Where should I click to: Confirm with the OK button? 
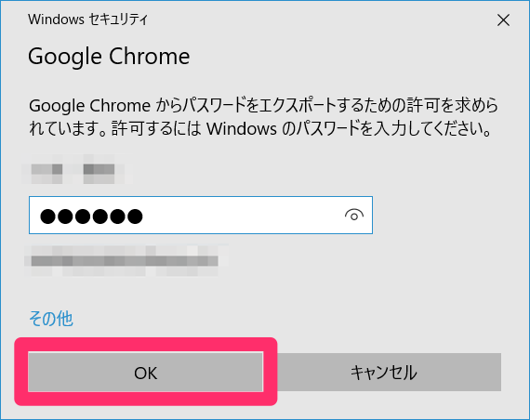click(x=146, y=372)
